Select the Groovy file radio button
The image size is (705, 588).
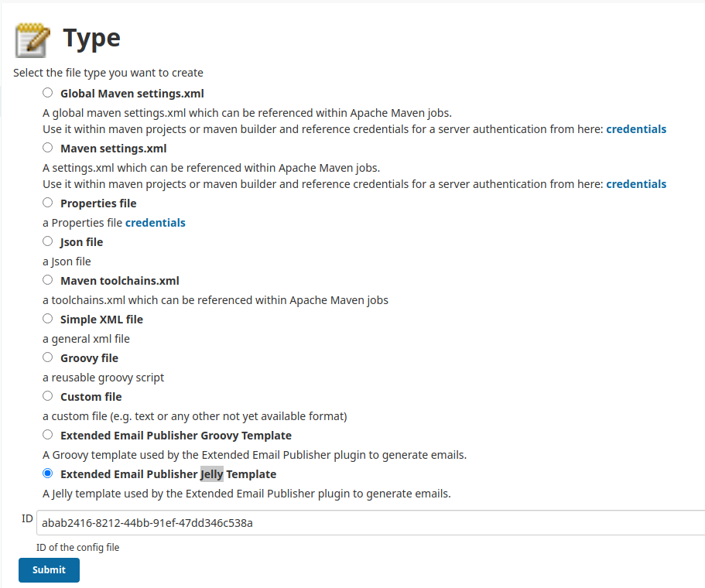(48, 357)
